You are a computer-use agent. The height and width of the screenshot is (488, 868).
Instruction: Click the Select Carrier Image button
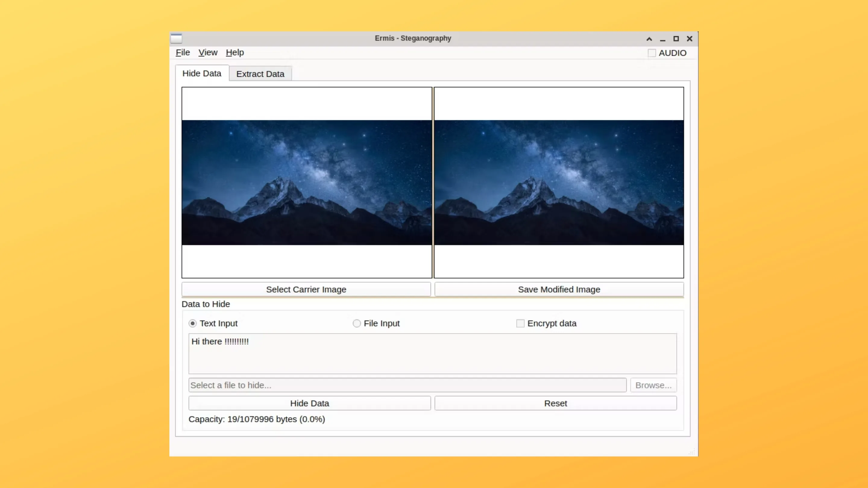tap(306, 289)
